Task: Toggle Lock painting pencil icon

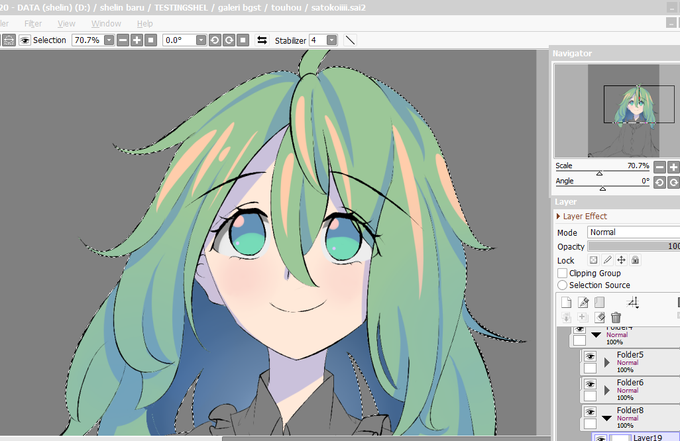Action: pyautogui.click(x=607, y=260)
